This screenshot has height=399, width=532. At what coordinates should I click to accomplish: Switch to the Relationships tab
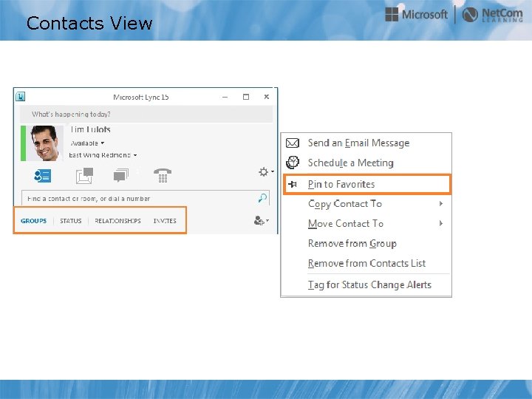tap(117, 221)
